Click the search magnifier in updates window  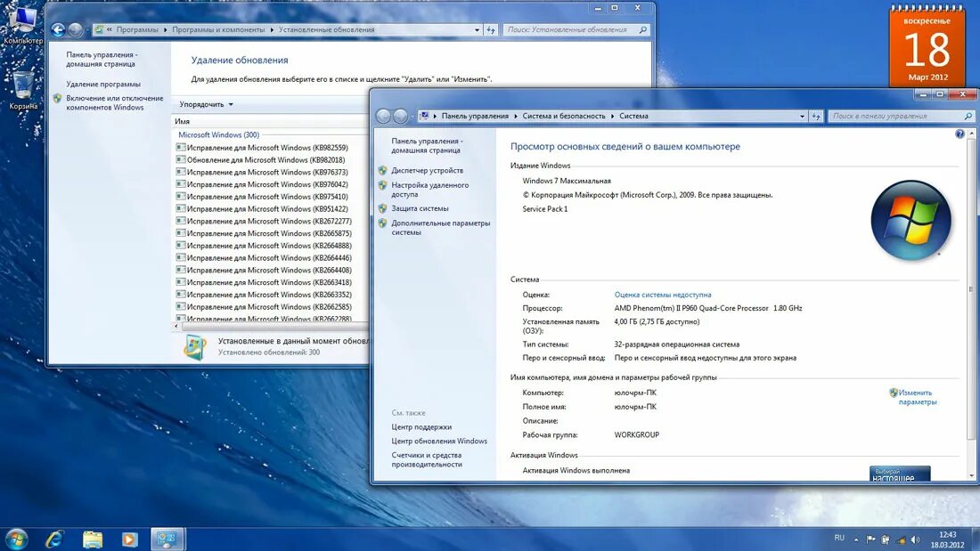642,29
